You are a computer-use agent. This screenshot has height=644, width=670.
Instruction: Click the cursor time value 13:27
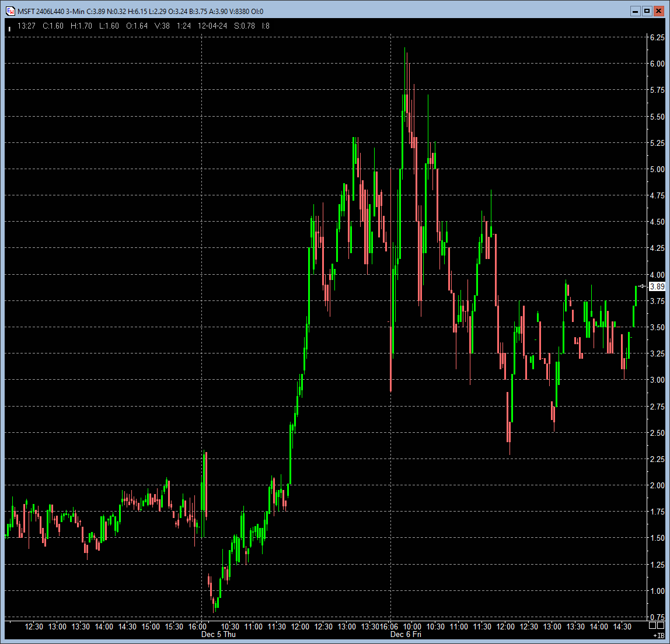coord(26,26)
